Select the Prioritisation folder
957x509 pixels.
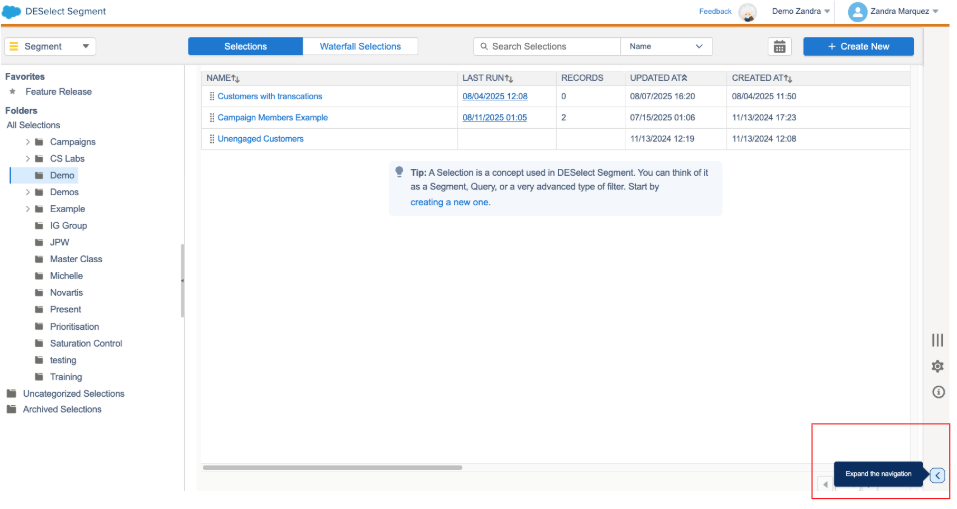74,327
